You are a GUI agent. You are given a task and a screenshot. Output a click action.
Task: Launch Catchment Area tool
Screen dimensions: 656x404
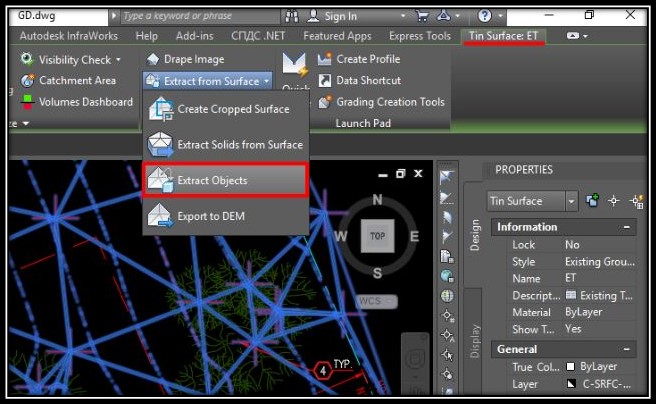(69, 80)
